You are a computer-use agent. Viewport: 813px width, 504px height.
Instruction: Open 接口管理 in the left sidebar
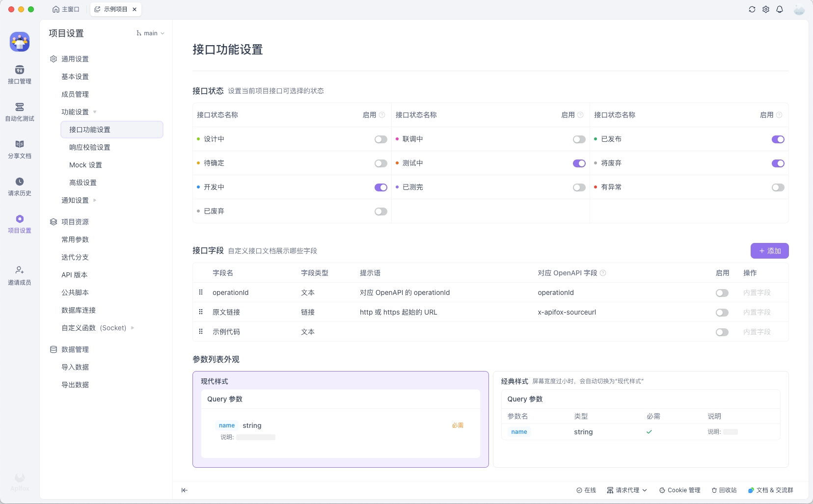[x=20, y=75]
